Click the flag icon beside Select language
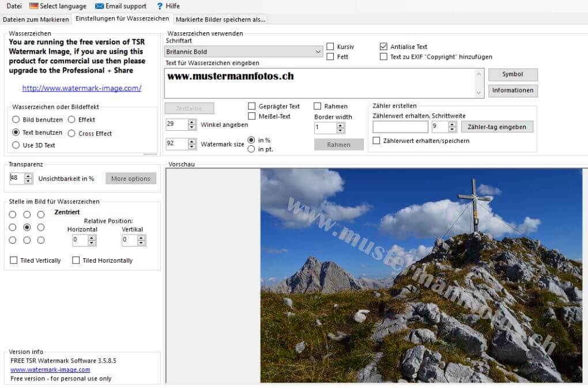 (x=34, y=6)
